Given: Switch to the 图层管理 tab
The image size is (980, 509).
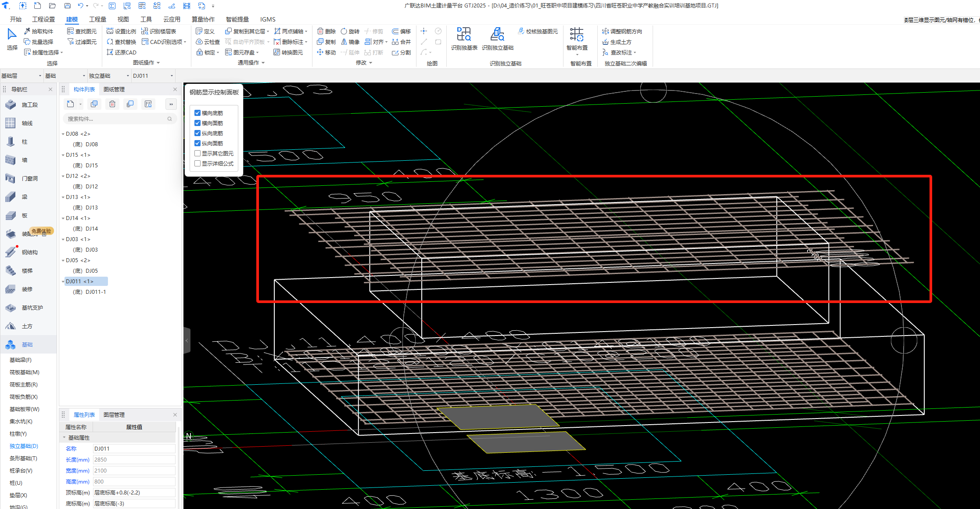Looking at the screenshot, I should (114, 415).
